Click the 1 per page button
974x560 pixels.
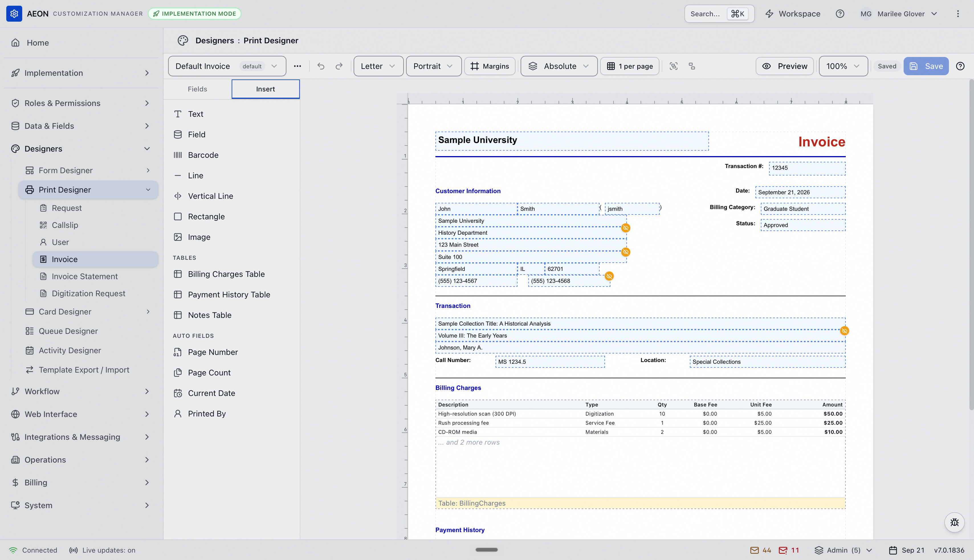tap(630, 66)
